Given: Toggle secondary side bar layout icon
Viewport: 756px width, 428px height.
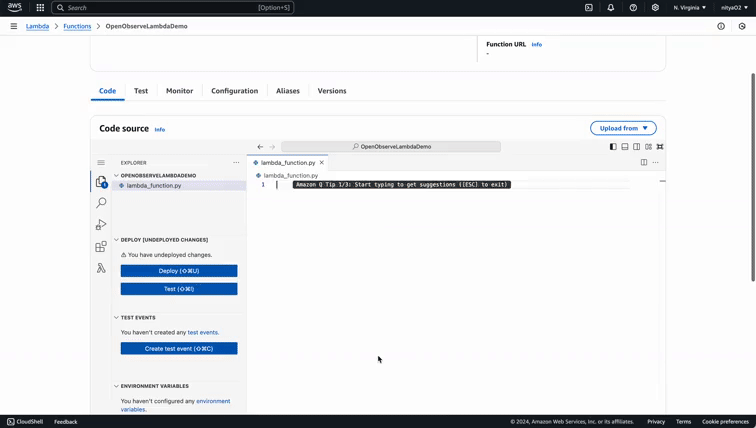Looking at the screenshot, I should 636,147.
